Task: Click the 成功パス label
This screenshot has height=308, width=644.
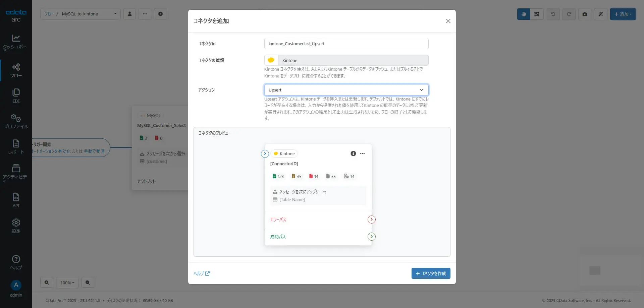Action: point(278,237)
